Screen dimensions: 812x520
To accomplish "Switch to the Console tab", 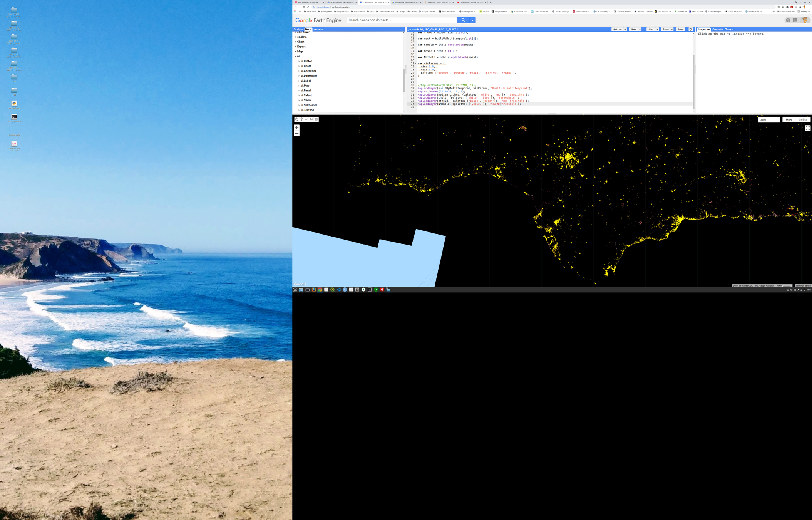I will [717, 29].
